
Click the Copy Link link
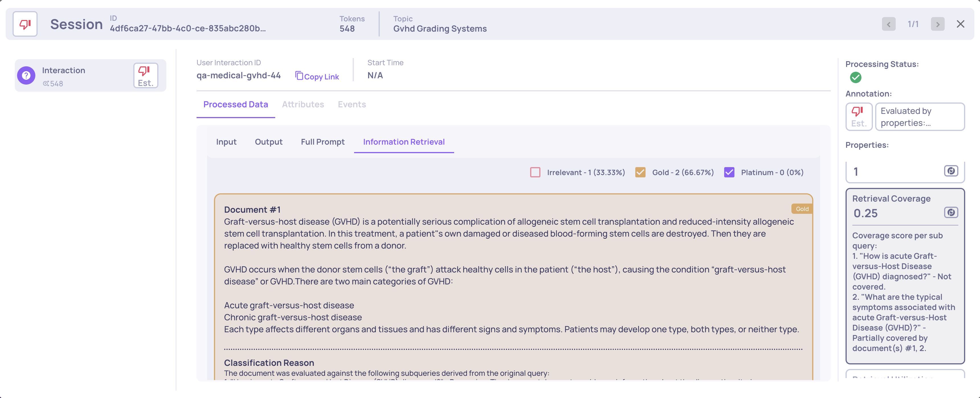[321, 77]
